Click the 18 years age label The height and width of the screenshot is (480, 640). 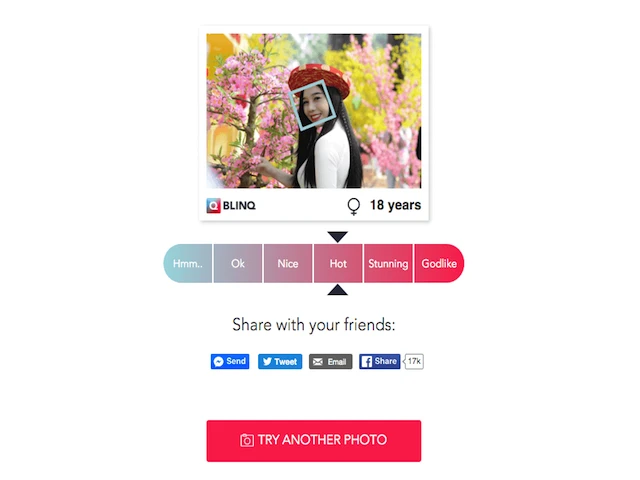(395, 205)
